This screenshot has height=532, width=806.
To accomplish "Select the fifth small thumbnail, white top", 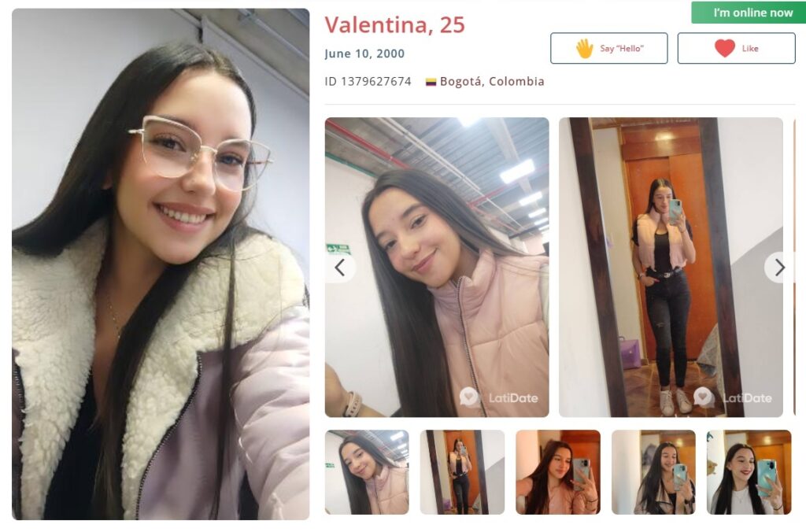I will click(749, 472).
